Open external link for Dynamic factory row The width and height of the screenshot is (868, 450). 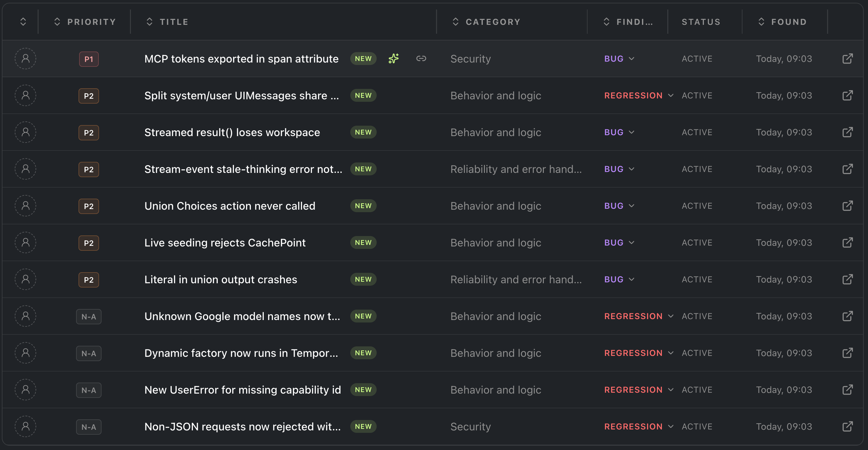[847, 353]
